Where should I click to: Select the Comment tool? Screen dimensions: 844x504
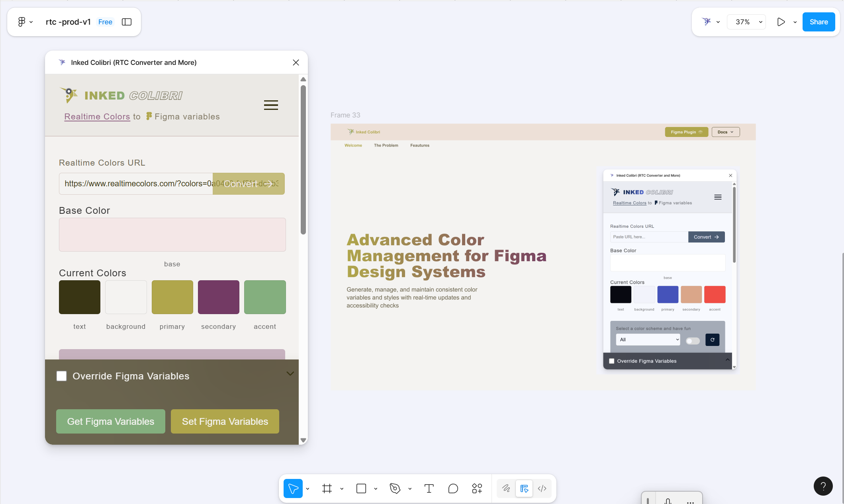click(453, 488)
